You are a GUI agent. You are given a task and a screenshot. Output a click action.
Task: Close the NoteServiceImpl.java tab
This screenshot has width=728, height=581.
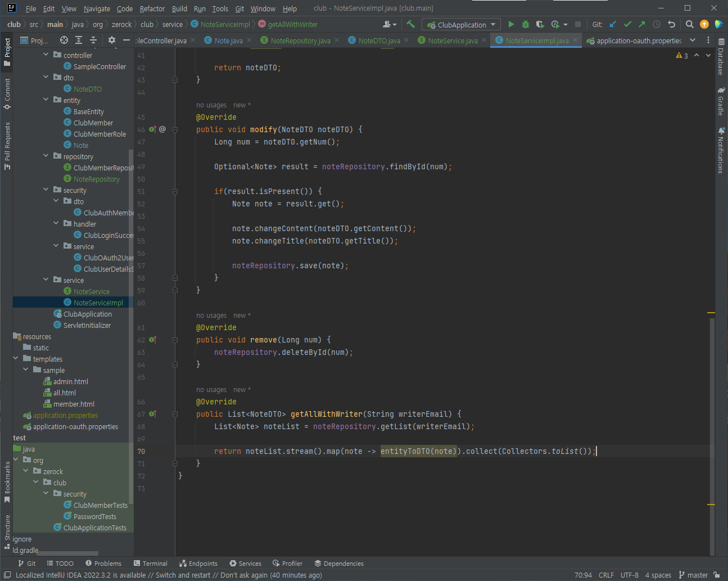click(575, 40)
